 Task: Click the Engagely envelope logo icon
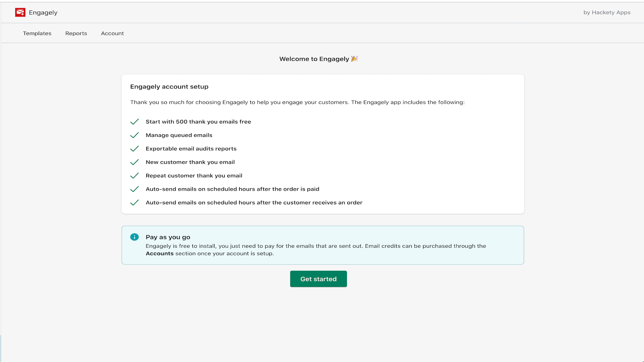[x=20, y=12]
